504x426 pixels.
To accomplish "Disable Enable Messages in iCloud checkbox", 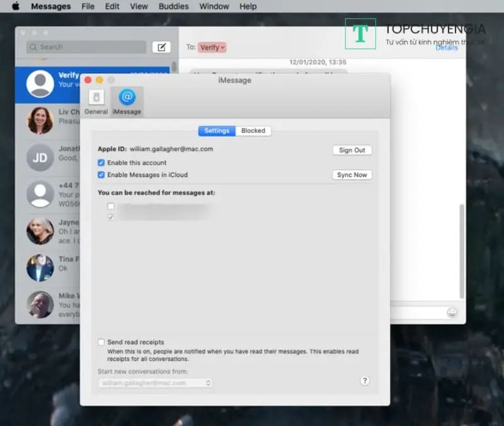I will click(101, 175).
